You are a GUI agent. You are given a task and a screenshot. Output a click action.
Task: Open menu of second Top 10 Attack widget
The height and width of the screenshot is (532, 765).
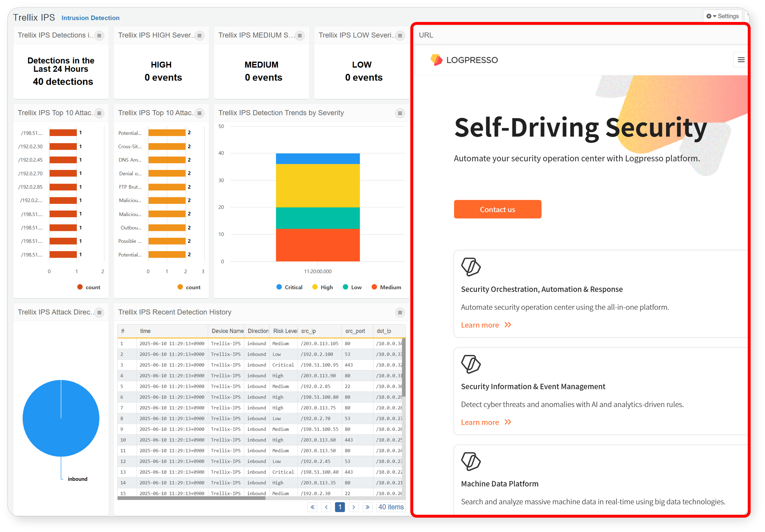tap(199, 113)
